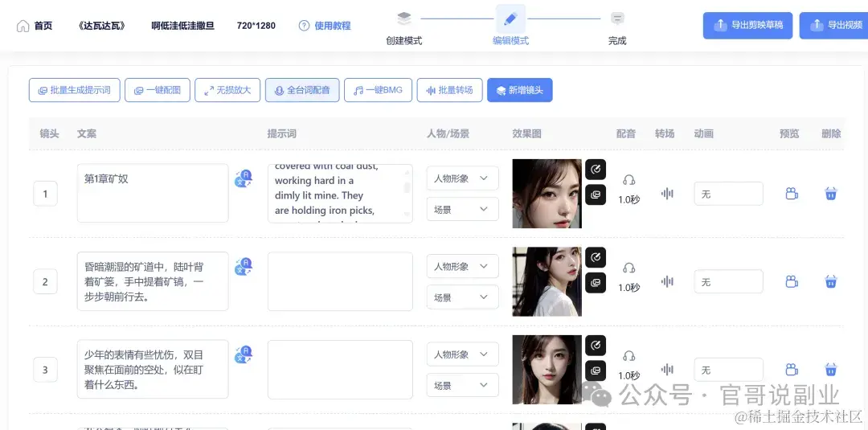868x430 pixels.
Task: Click 无损放大 button
Action: 227,90
